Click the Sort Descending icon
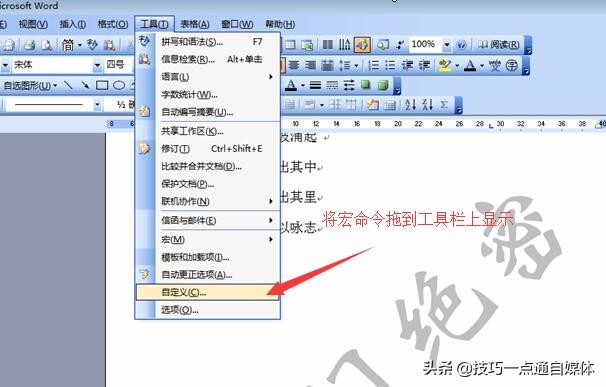Image resolution: width=606 pixels, height=387 pixels. (x=427, y=105)
